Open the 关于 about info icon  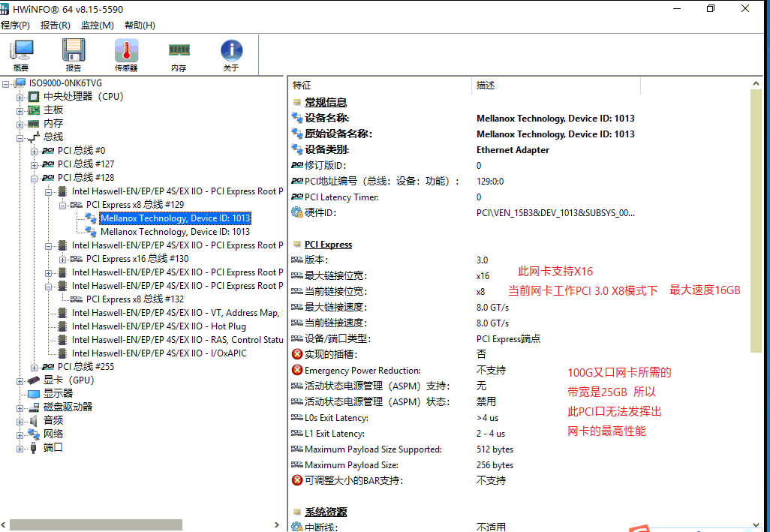[231, 51]
